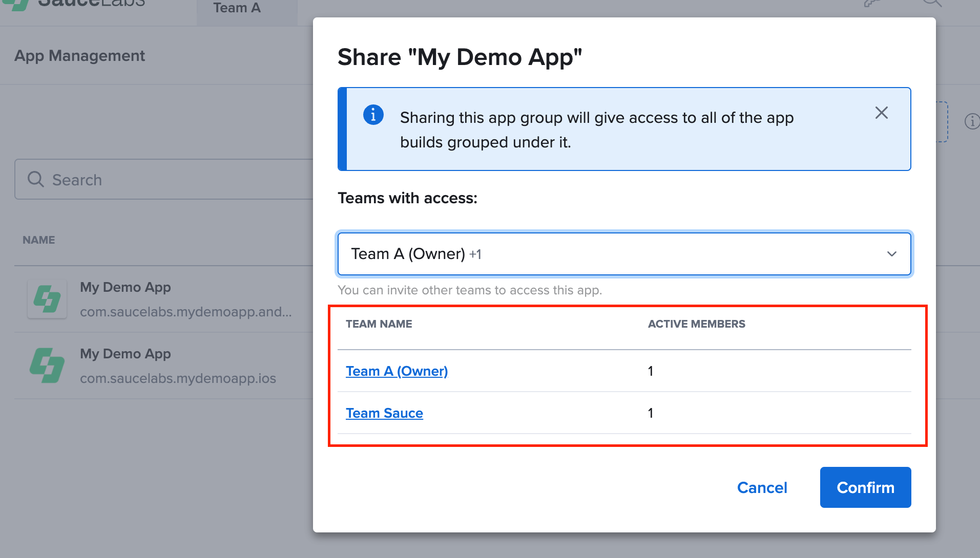The image size is (980, 558).
Task: Open the Team Sauce team link
Action: pos(384,413)
